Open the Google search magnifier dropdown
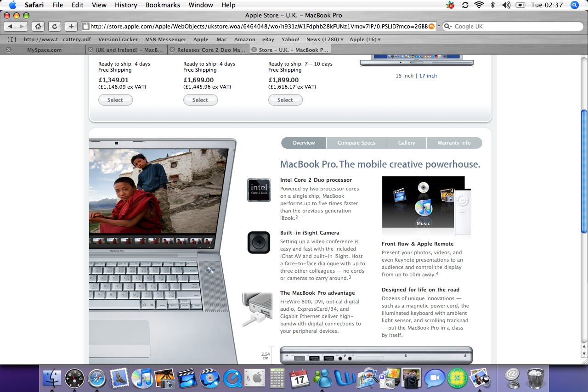 448,27
